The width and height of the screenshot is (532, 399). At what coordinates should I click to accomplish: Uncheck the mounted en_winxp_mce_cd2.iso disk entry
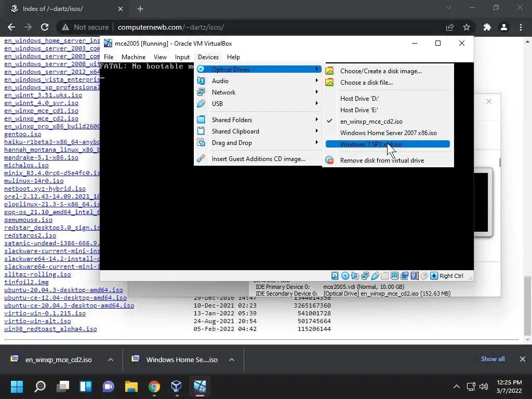[388, 122]
